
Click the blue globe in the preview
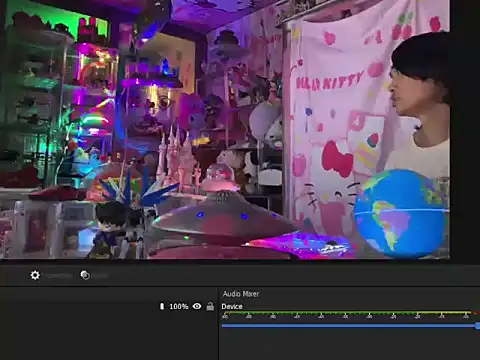pos(400,213)
